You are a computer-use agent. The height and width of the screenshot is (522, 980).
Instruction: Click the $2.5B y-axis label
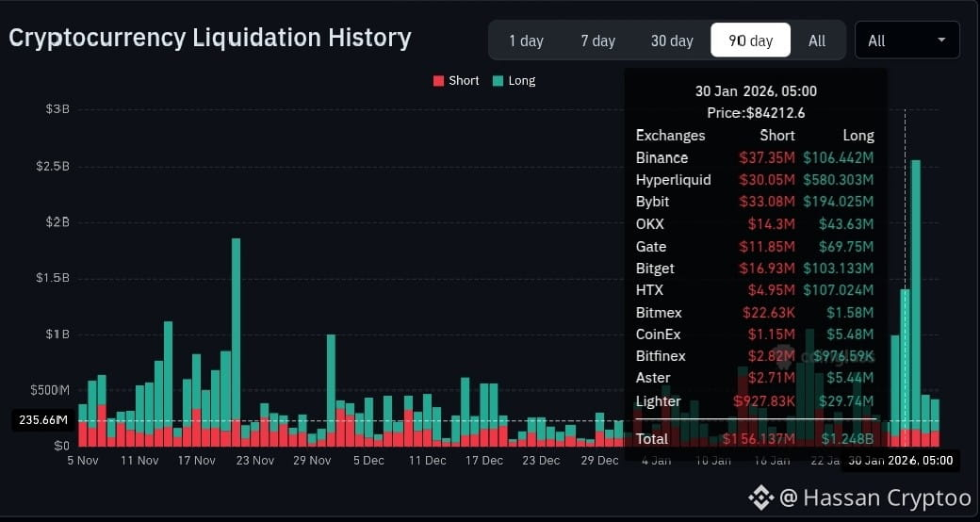point(53,166)
